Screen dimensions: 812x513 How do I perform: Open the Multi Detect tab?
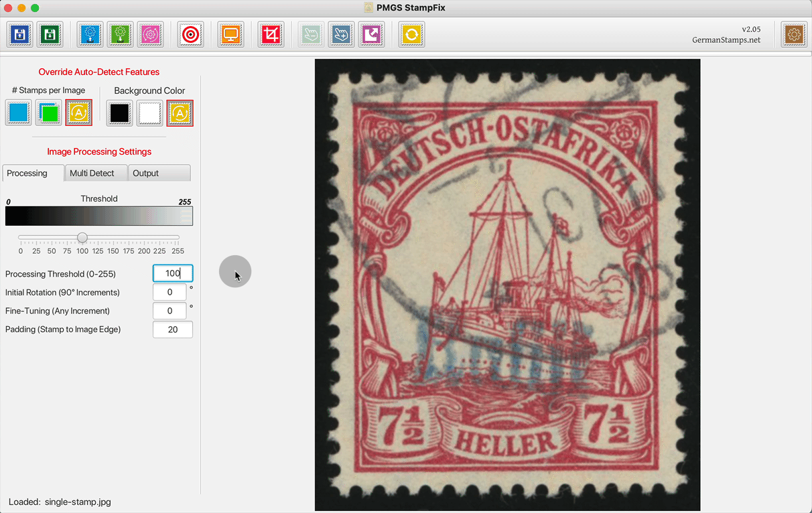[96, 173]
